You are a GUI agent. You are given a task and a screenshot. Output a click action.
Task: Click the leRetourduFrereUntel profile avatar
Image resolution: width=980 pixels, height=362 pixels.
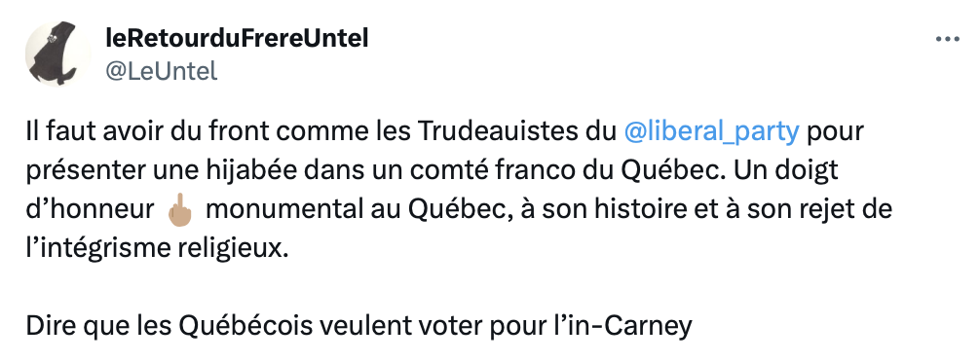(x=58, y=54)
